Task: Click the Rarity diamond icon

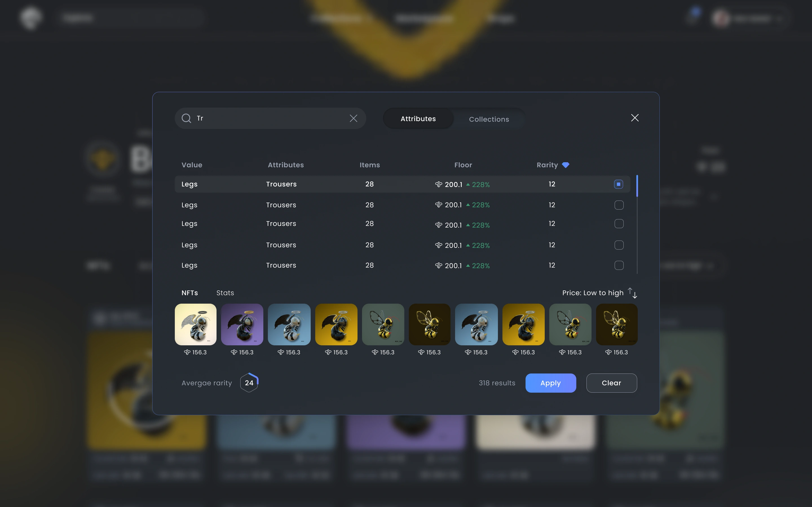Action: coord(565,165)
